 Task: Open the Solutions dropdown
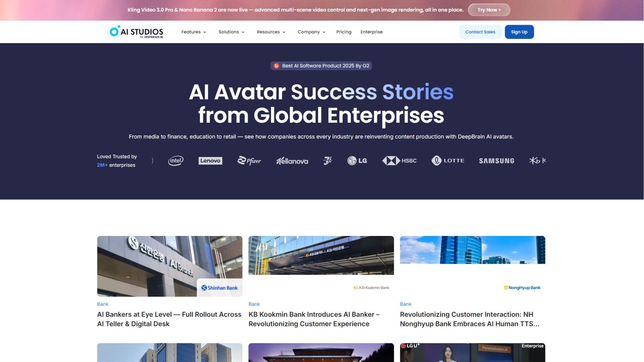click(x=231, y=32)
